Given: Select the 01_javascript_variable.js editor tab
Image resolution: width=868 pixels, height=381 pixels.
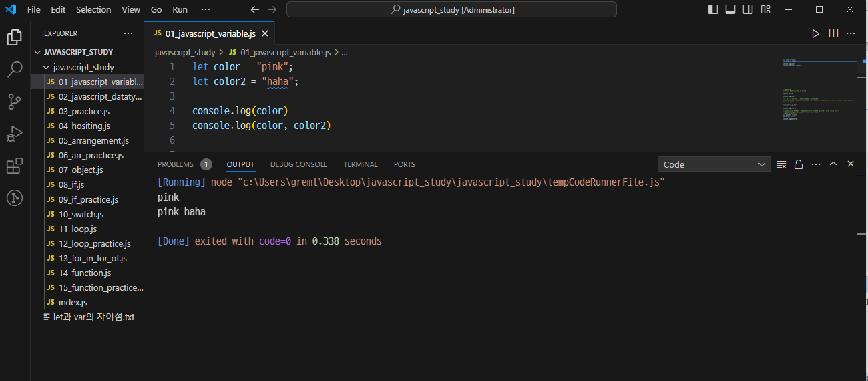Looking at the screenshot, I should 210,33.
